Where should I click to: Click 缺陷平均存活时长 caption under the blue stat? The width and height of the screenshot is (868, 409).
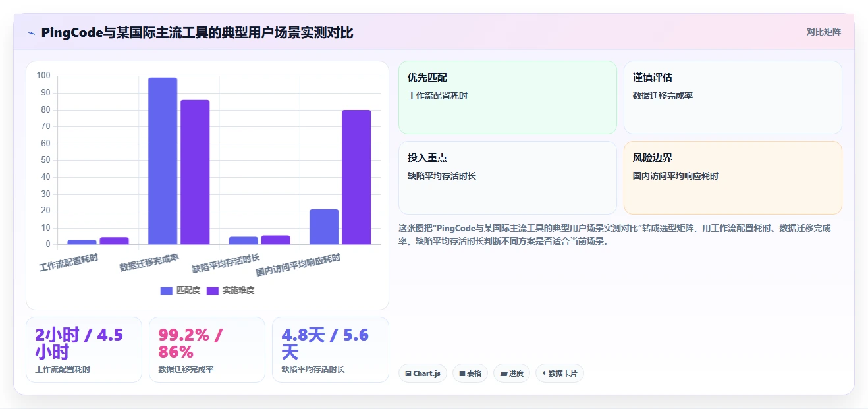[313, 369]
